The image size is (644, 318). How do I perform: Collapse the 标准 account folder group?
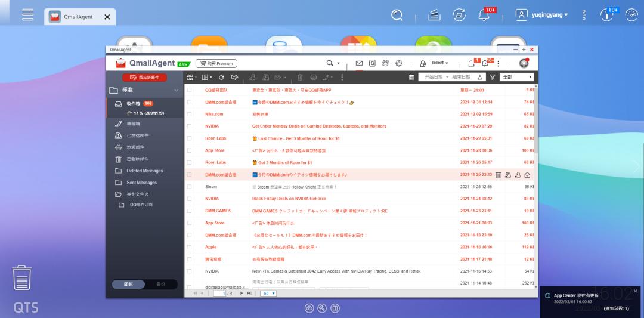point(177,90)
